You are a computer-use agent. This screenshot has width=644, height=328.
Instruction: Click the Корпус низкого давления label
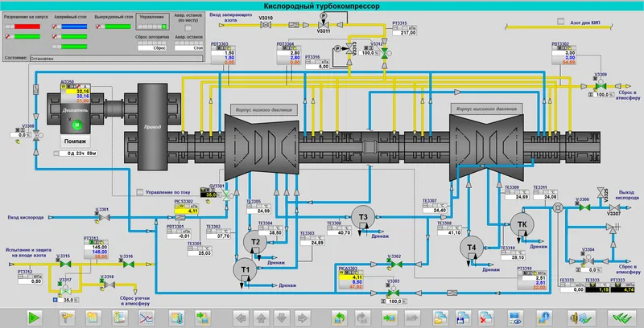pos(264,110)
